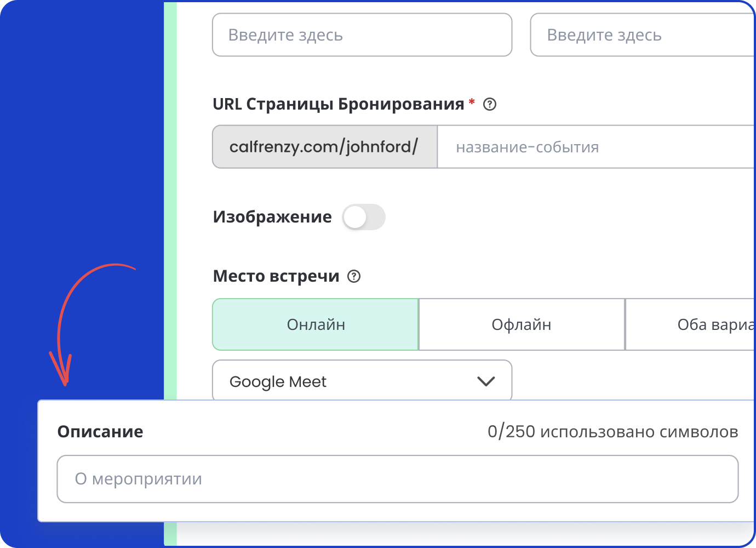Click the calfrenzy.com/johnford/ URL prefix

(x=324, y=147)
